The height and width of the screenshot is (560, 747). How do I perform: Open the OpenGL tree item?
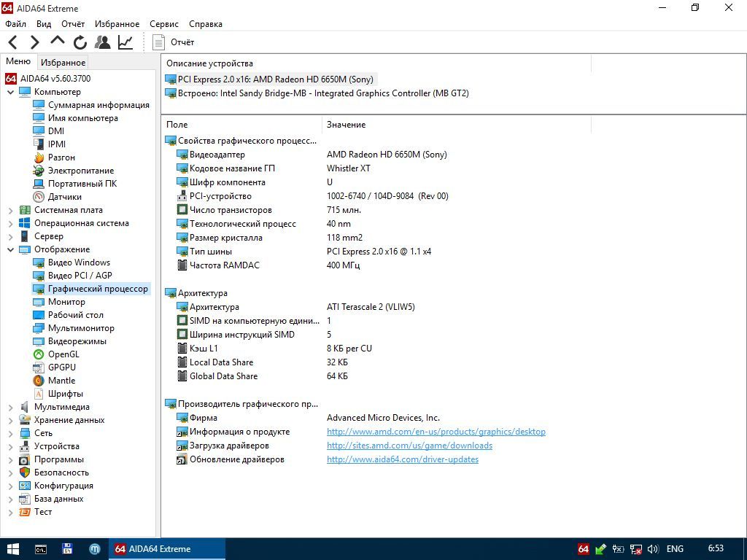click(63, 354)
